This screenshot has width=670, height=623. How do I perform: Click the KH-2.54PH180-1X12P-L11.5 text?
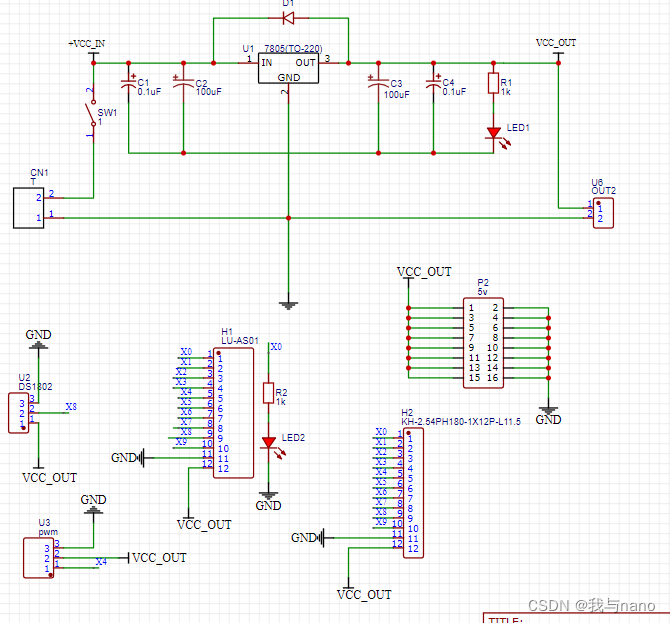click(x=461, y=422)
